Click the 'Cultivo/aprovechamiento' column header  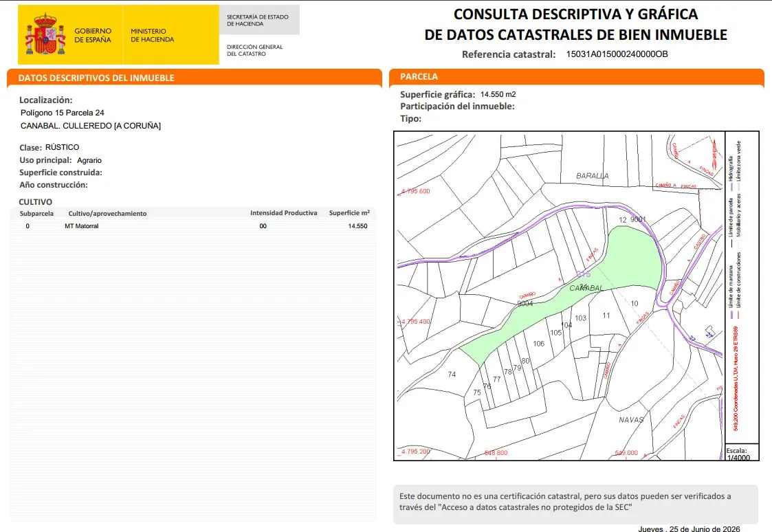point(107,214)
